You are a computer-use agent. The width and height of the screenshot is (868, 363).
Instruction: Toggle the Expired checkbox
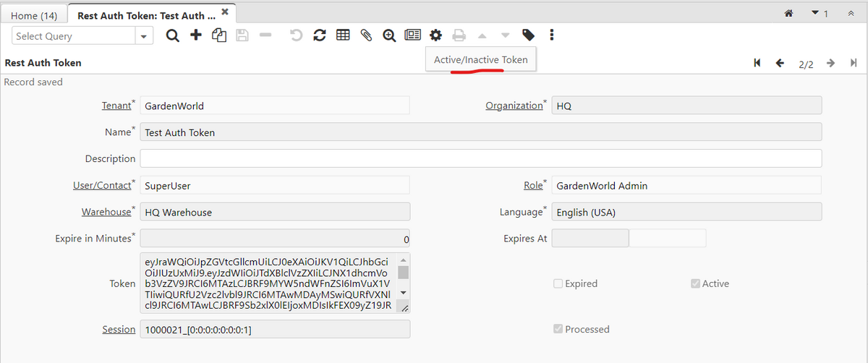(558, 283)
